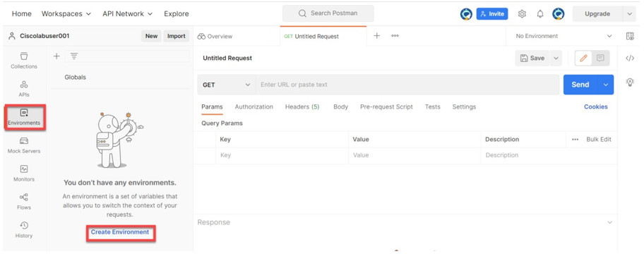Open Environments in the sidebar
The image size is (644, 254).
tap(25, 117)
